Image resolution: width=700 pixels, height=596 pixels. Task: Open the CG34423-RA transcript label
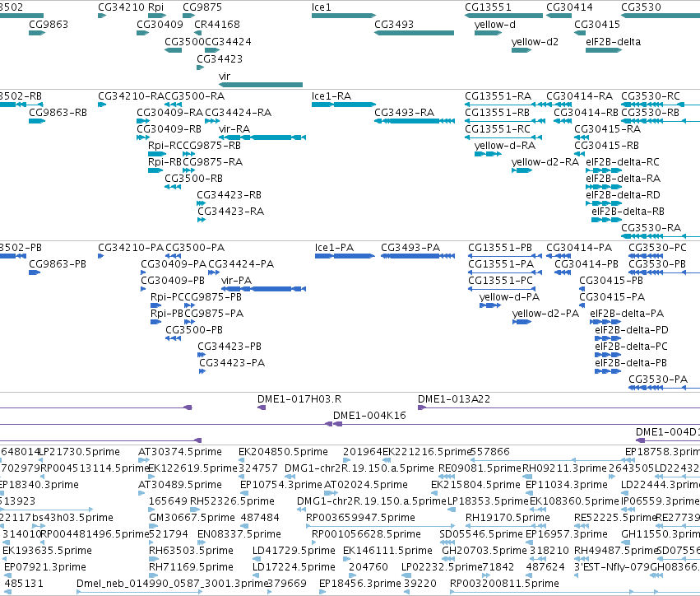[231, 212]
